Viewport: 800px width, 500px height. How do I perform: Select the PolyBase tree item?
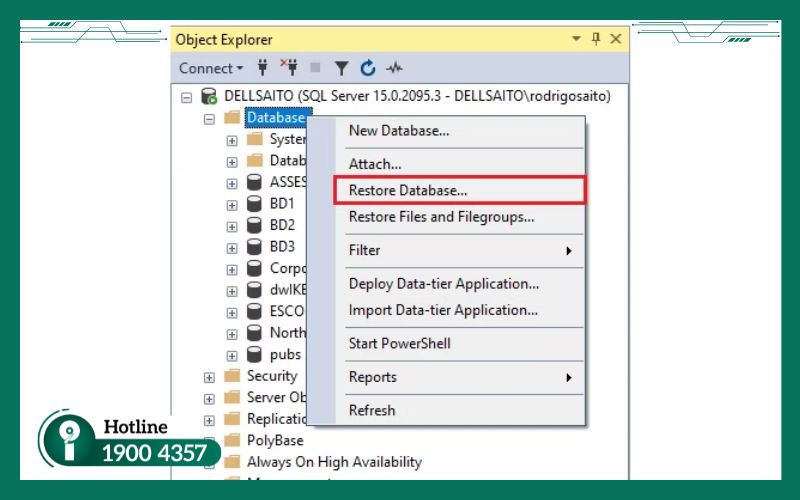click(x=275, y=440)
